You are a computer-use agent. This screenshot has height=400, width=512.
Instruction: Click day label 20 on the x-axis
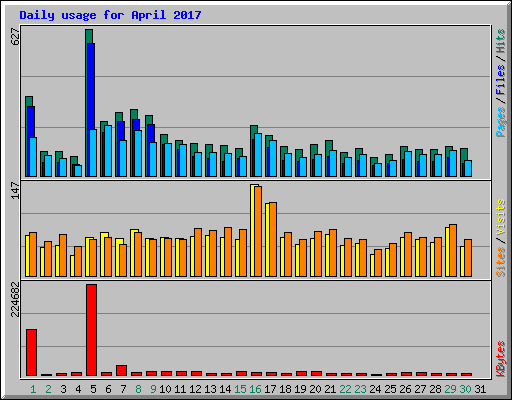315,389
